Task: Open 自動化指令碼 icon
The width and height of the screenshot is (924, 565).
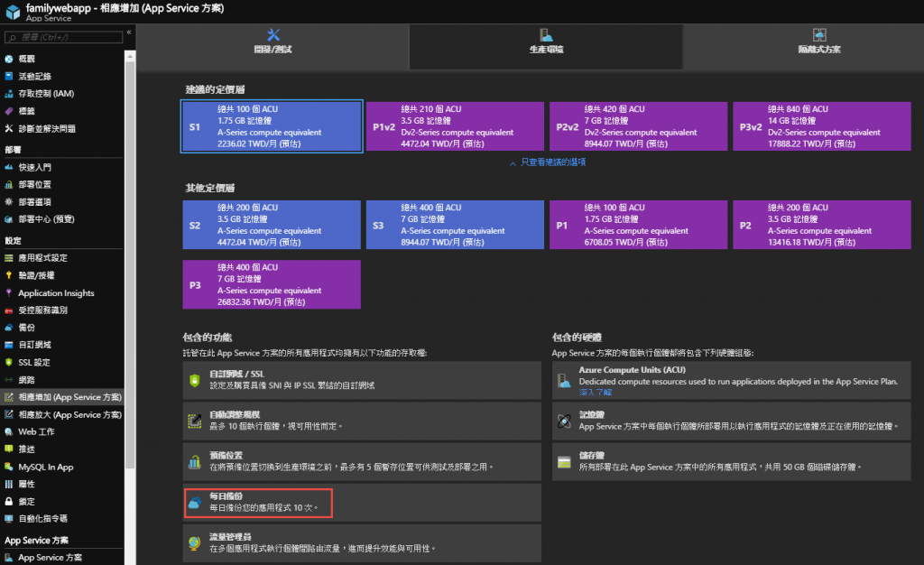Action: [9, 518]
